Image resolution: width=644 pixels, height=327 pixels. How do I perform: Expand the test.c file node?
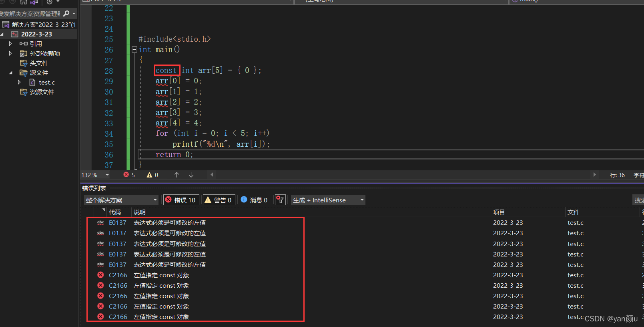coord(19,82)
